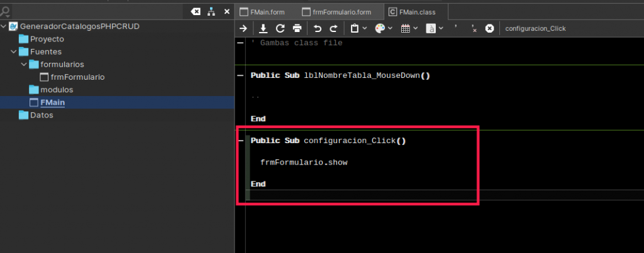
Task: Click the comment (apostrophe) toolbar icon
Action: (455, 28)
